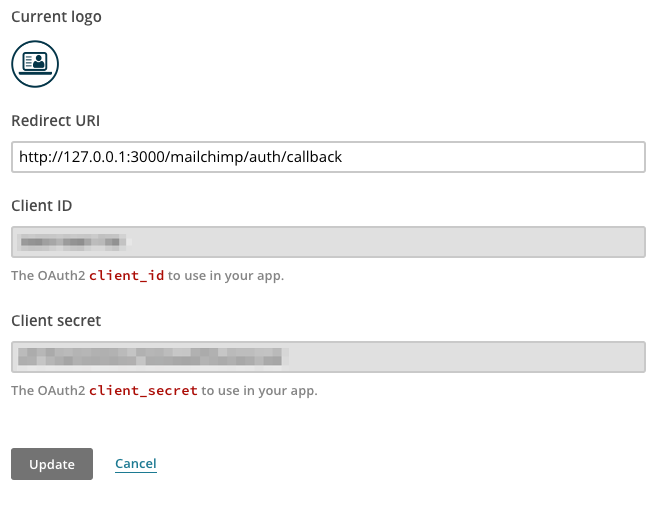Click the red client_secret code text
This screenshot has width=672, height=512.
[143, 390]
